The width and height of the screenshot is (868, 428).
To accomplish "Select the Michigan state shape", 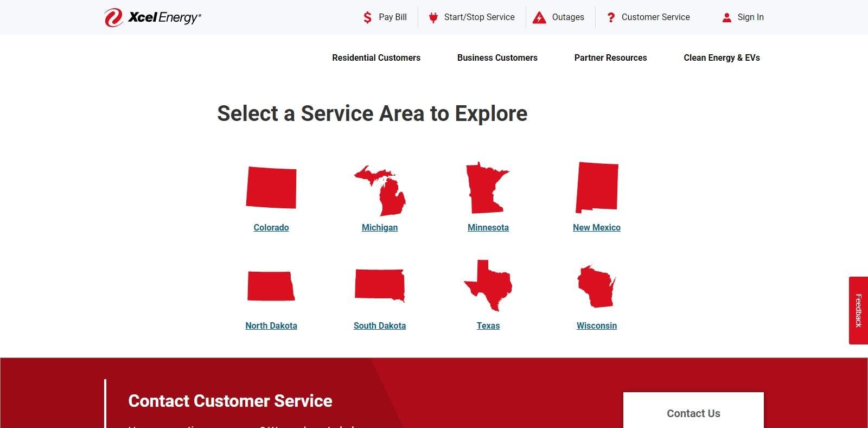I will (380, 190).
